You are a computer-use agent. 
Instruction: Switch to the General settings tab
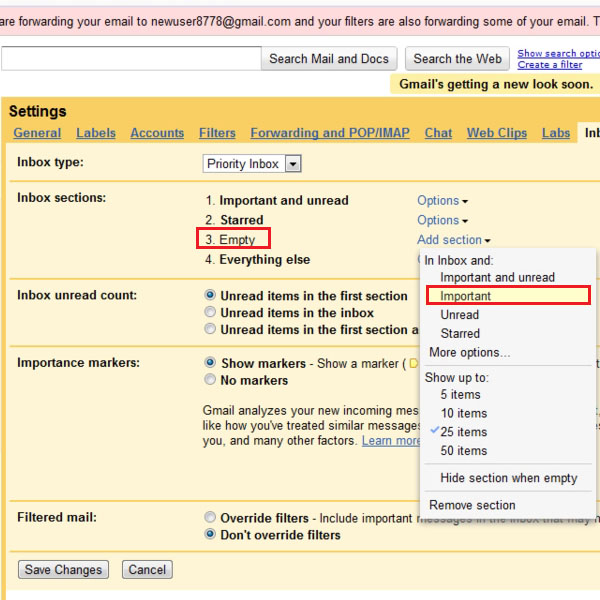[37, 133]
